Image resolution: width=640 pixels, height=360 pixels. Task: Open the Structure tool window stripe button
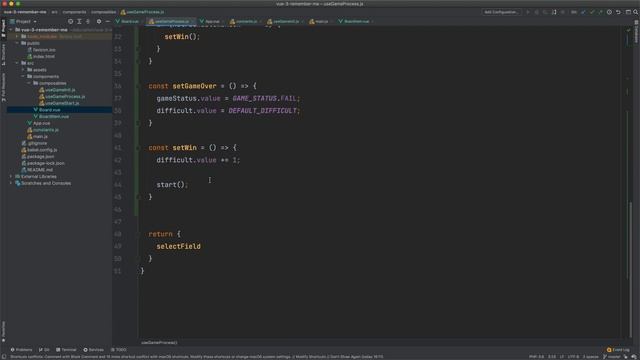3,54
